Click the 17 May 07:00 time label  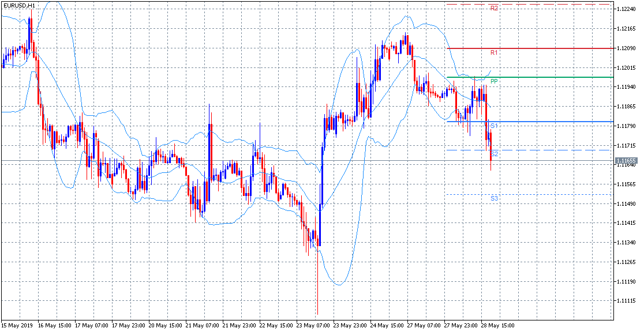pos(92,325)
